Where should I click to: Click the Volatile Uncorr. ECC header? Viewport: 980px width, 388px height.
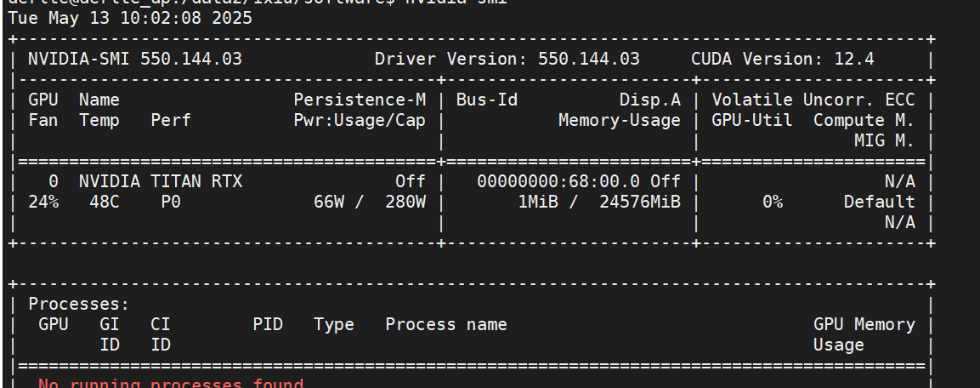813,100
